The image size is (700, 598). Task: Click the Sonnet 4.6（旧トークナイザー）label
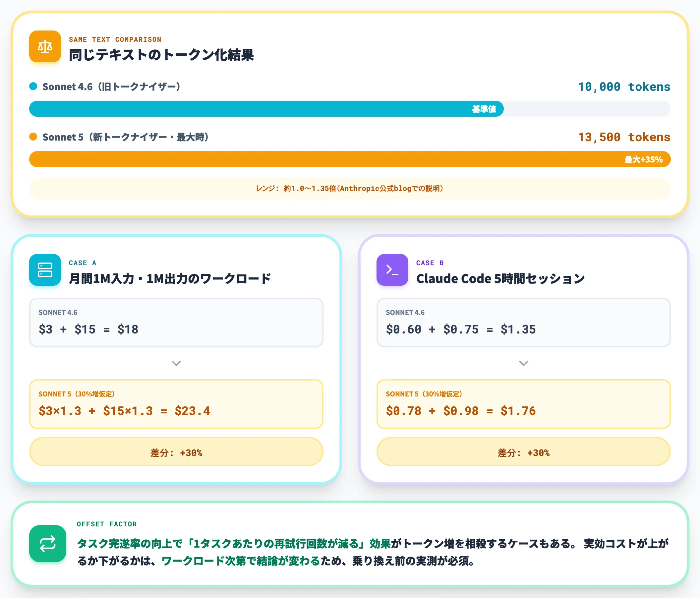click(x=111, y=87)
